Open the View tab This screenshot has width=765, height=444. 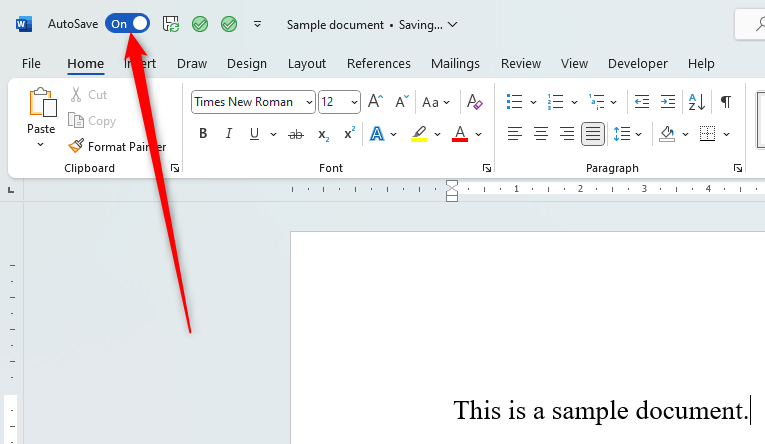(x=574, y=63)
